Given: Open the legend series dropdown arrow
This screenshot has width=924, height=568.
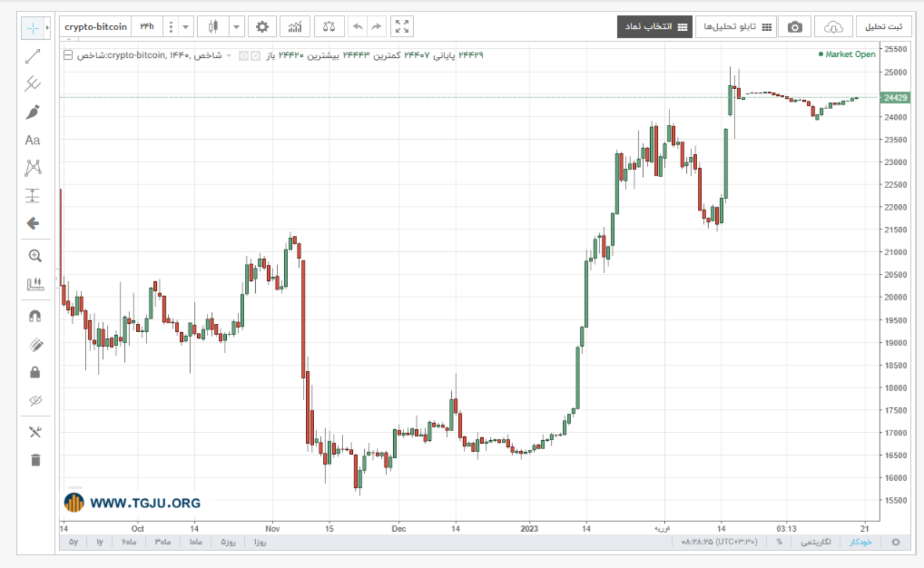Looking at the screenshot, I should click(x=229, y=55).
